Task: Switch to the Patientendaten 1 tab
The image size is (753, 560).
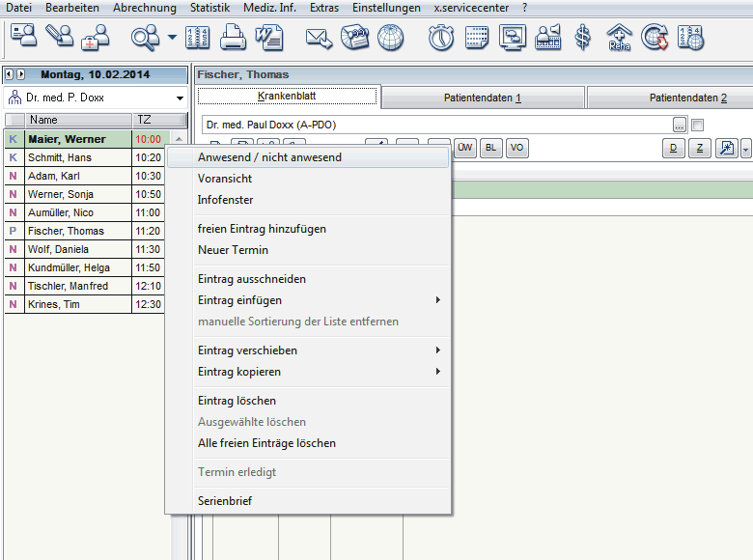Action: (483, 98)
